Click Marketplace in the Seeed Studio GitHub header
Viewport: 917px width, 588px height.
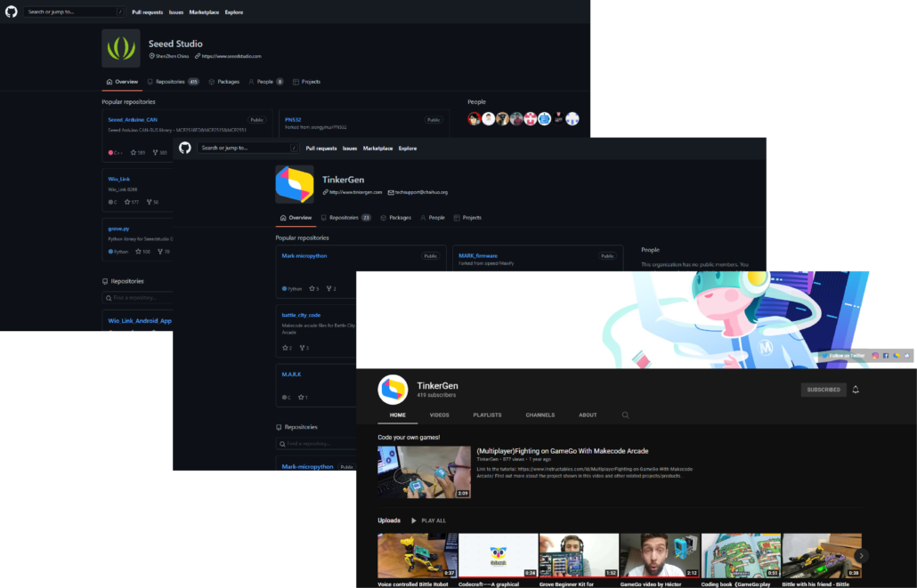pyautogui.click(x=204, y=12)
